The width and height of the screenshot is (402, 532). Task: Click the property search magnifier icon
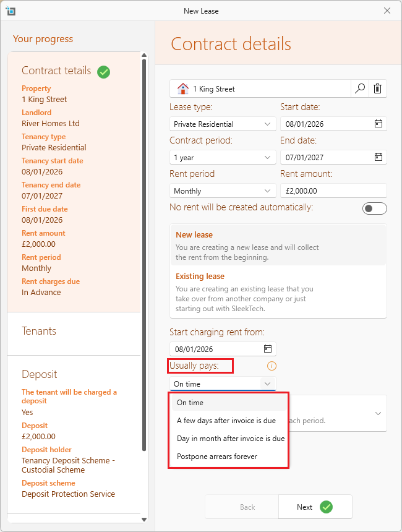tap(359, 88)
